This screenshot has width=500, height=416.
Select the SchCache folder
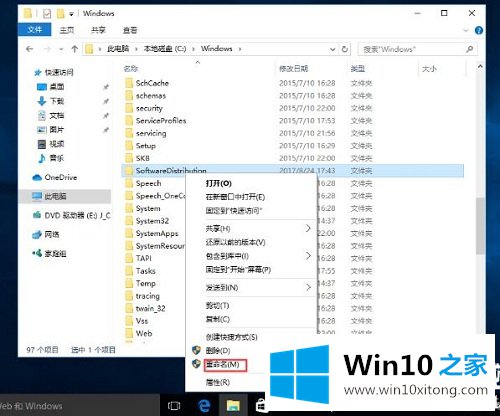152,83
